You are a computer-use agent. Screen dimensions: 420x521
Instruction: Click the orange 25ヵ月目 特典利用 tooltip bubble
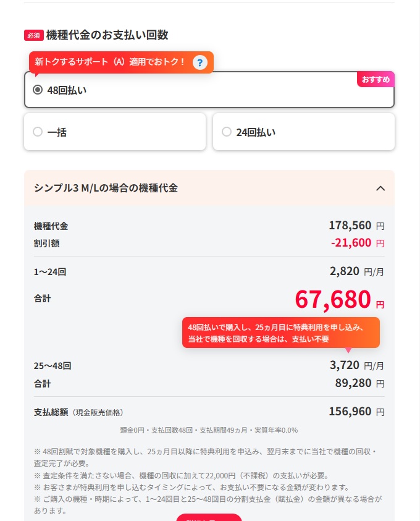[280, 333]
